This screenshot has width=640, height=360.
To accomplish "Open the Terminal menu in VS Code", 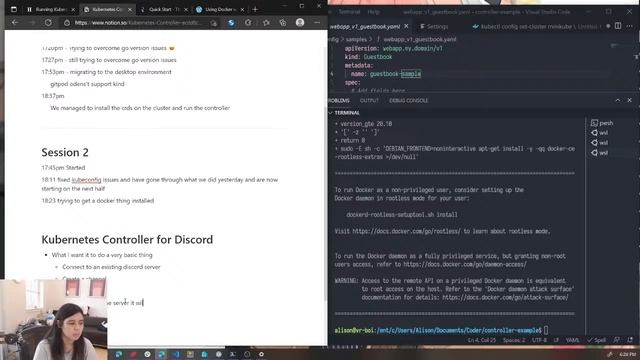I will (x=349, y=12).
